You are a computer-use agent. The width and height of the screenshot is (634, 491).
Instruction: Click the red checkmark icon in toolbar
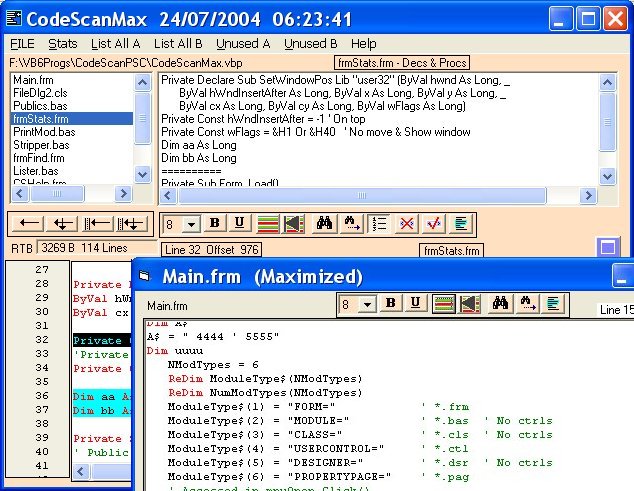coord(433,224)
